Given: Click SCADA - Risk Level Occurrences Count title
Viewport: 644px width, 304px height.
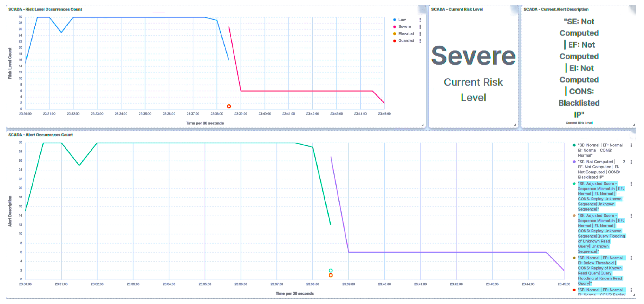Looking at the screenshot, I should [x=45, y=9].
